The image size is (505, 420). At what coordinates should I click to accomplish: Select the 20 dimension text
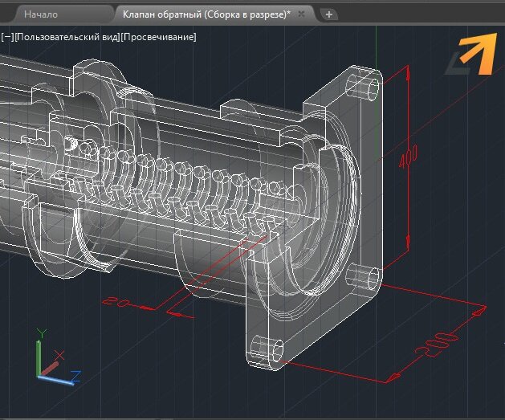(116, 302)
